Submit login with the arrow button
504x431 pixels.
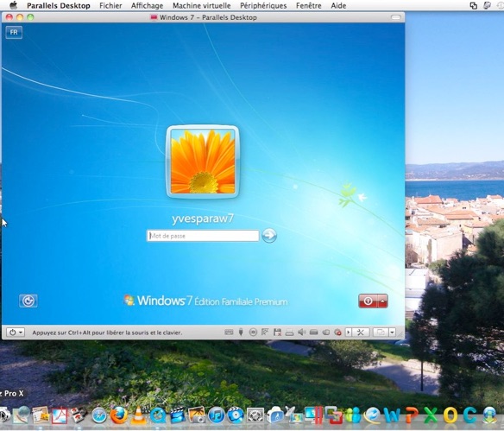pos(269,236)
